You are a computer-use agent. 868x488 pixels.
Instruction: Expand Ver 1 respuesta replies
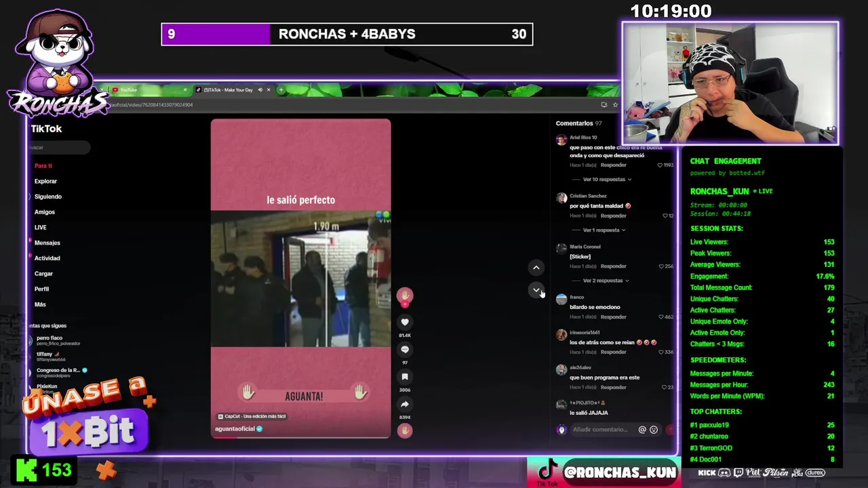pos(604,230)
